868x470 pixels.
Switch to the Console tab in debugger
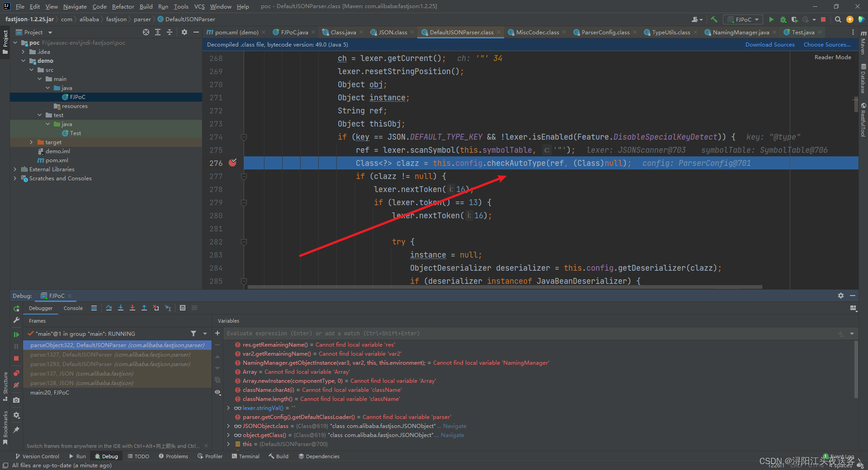73,308
